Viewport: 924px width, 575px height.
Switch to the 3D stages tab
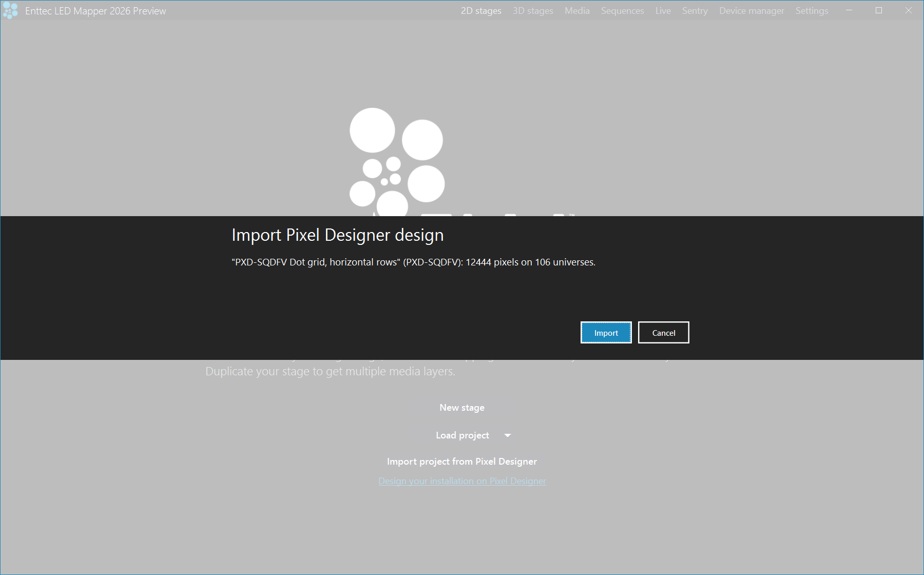pos(533,11)
